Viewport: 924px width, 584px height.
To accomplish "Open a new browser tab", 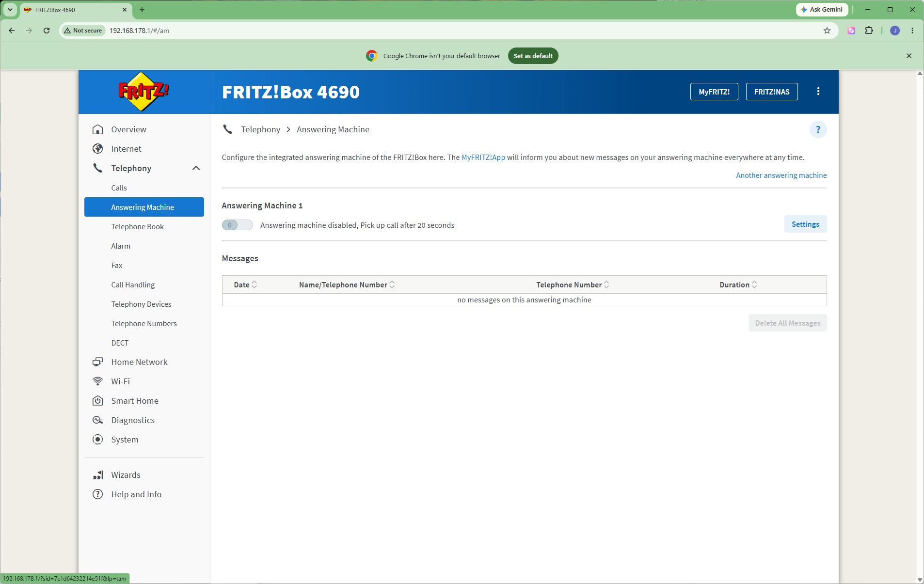I will (x=142, y=10).
